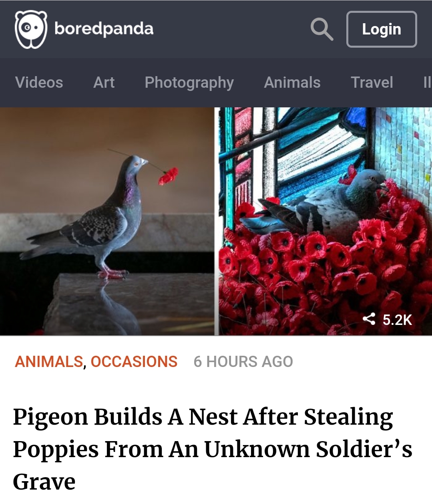This screenshot has width=432, height=504.
Task: Click the Login button
Action: (x=382, y=29)
